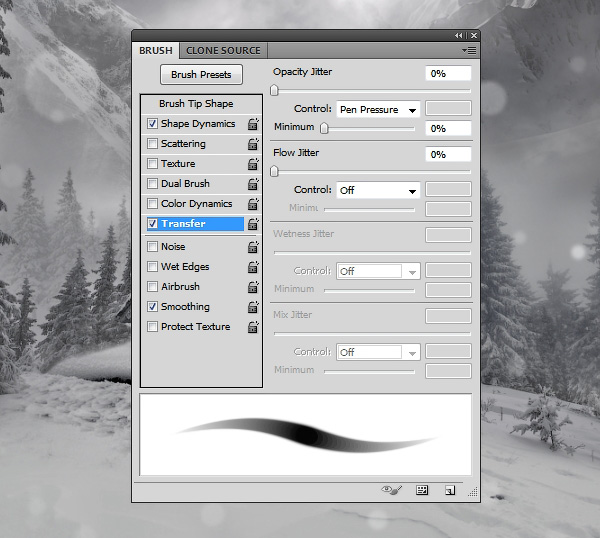Select the Transfer section label

[183, 223]
